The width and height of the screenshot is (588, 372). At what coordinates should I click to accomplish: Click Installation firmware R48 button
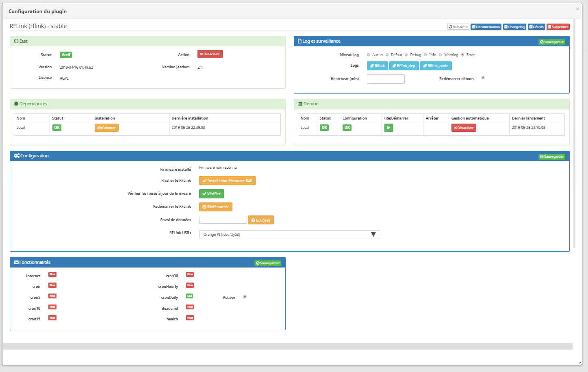[x=227, y=181]
